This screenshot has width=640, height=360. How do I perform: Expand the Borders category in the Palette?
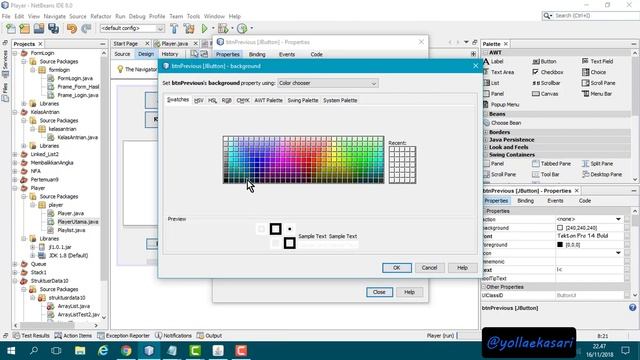[486, 132]
